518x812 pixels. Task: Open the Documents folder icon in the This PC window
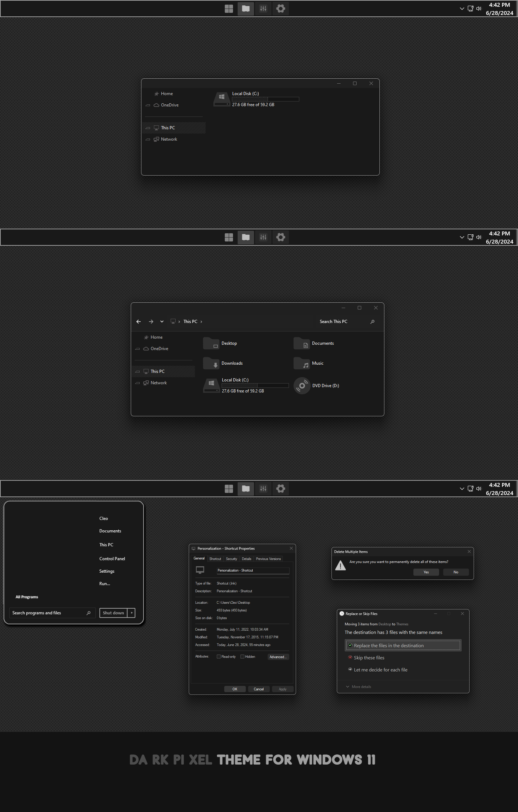coord(301,343)
